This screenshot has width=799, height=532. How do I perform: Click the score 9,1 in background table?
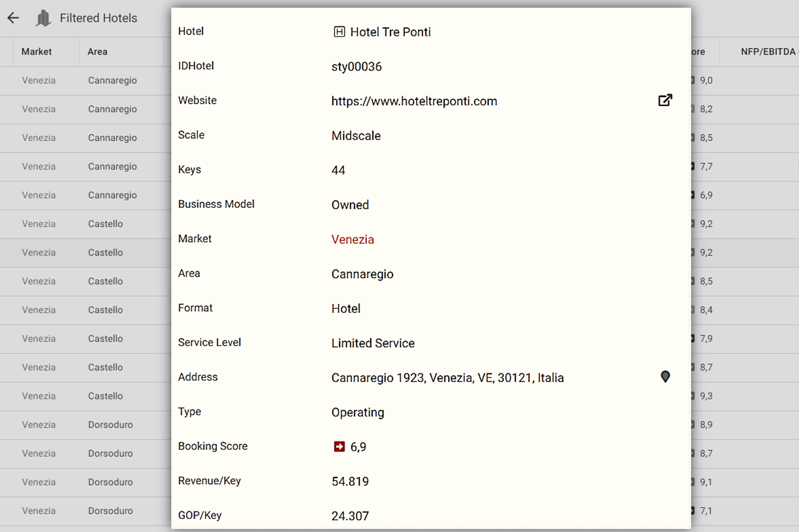pos(706,482)
